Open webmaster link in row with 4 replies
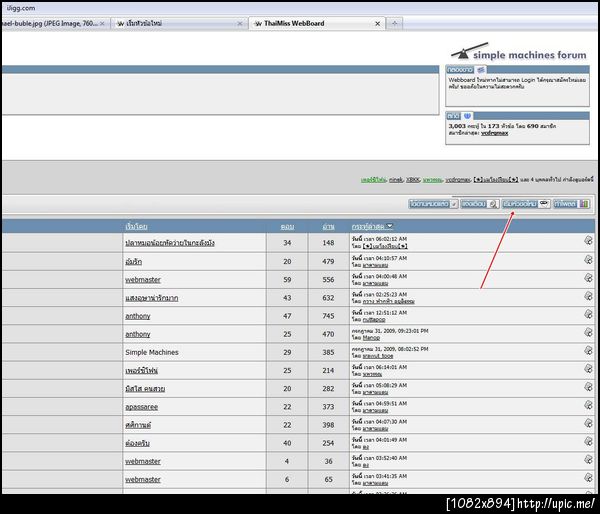Screen dimensions: 600x514 click(x=143, y=461)
